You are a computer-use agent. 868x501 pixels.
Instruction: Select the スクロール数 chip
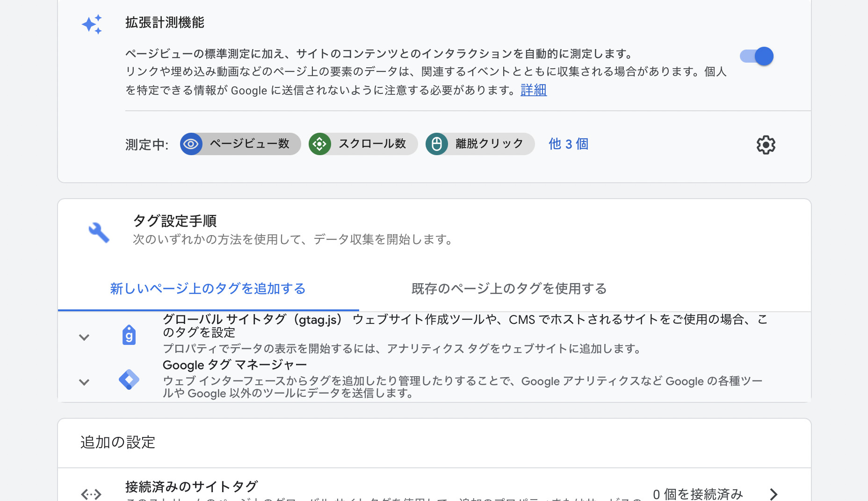coord(363,144)
